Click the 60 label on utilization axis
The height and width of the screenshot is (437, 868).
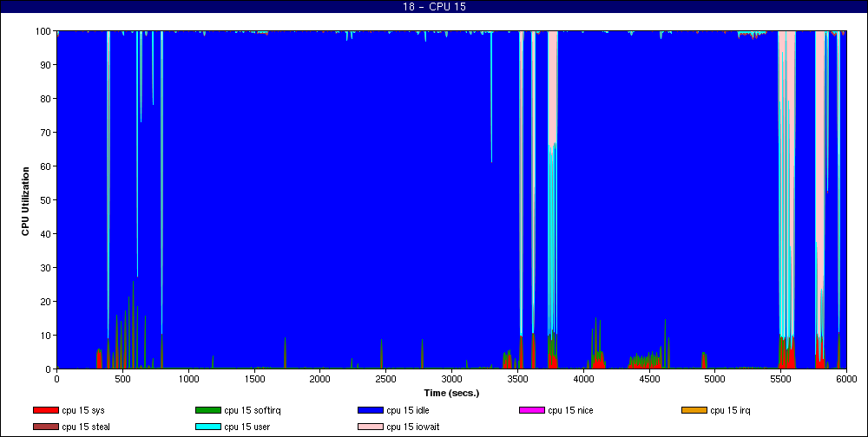tap(47, 166)
